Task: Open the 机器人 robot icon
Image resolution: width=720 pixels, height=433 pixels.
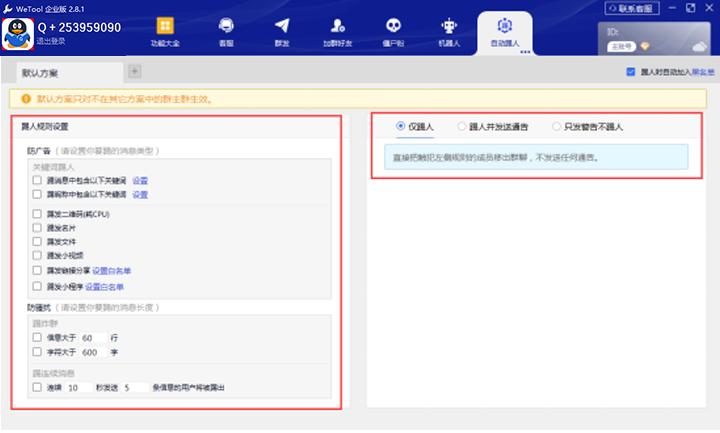Action: [449, 26]
